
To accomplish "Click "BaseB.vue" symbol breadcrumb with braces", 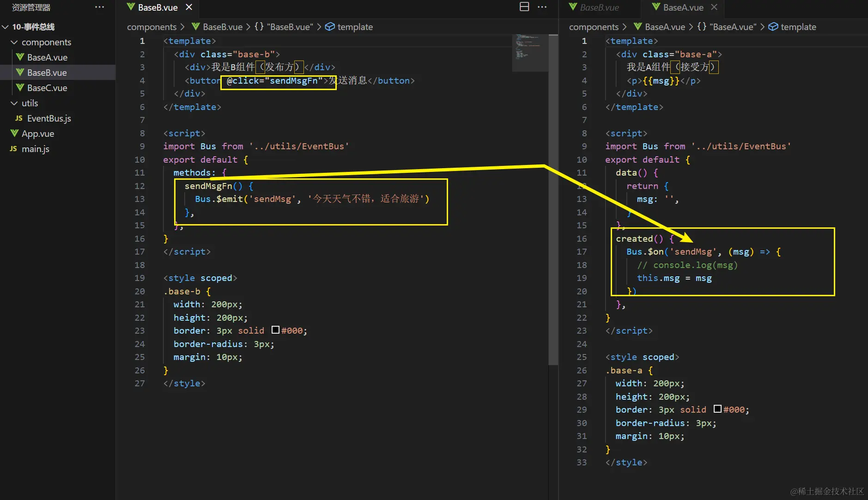I will pos(284,27).
